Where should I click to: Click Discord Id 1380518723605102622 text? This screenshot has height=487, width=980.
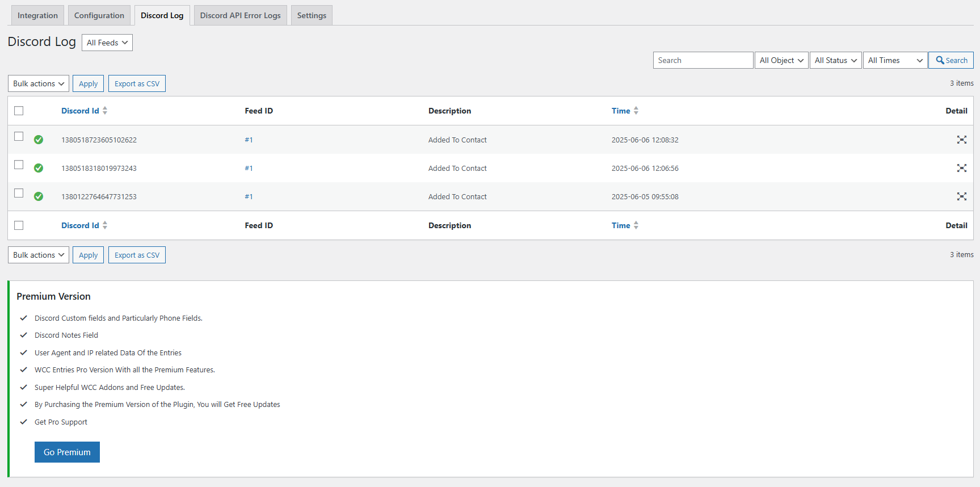99,140
